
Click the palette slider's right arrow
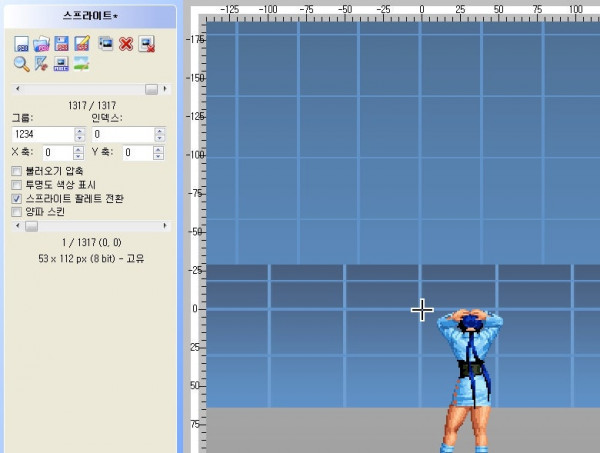165,226
